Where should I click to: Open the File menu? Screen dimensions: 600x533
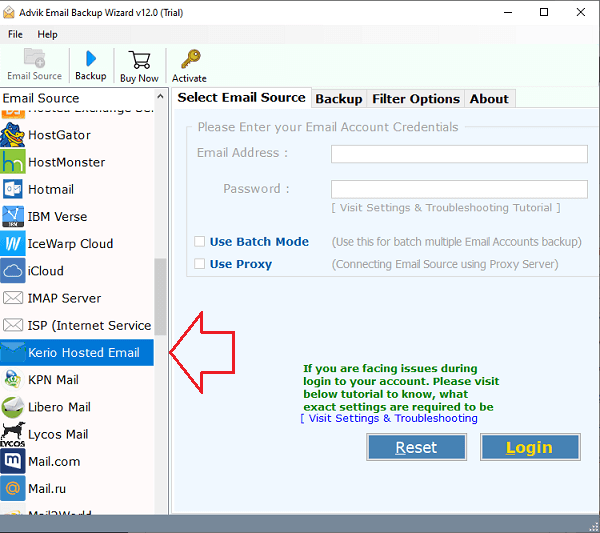point(15,34)
